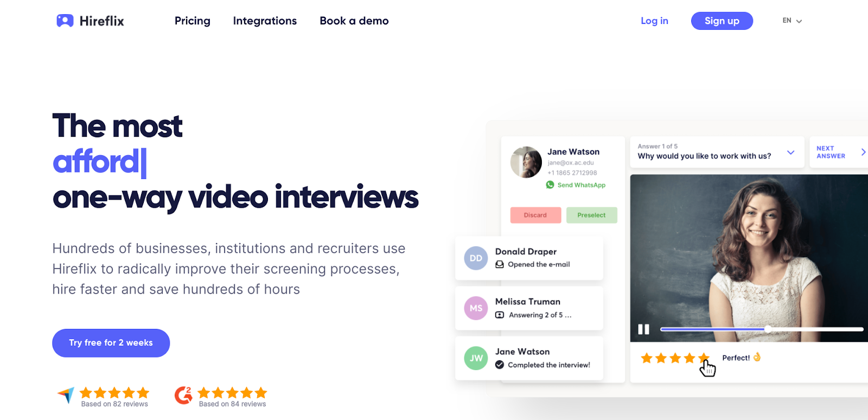Click the OK hand emoji beside Perfect!
The image size is (868, 420).
pos(757,357)
